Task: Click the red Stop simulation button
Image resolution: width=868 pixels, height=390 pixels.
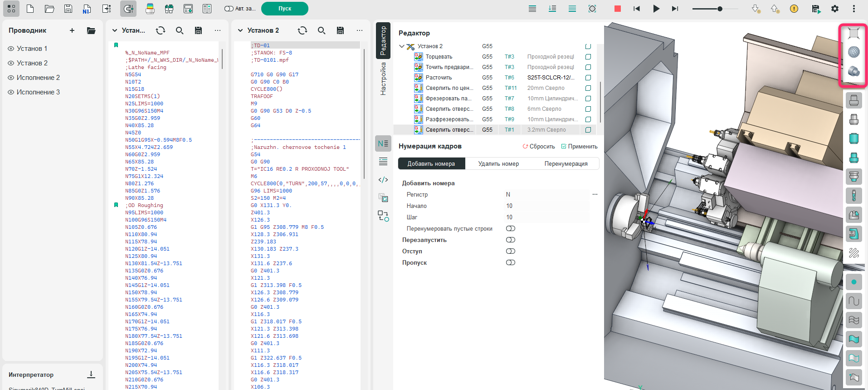Action: point(617,9)
